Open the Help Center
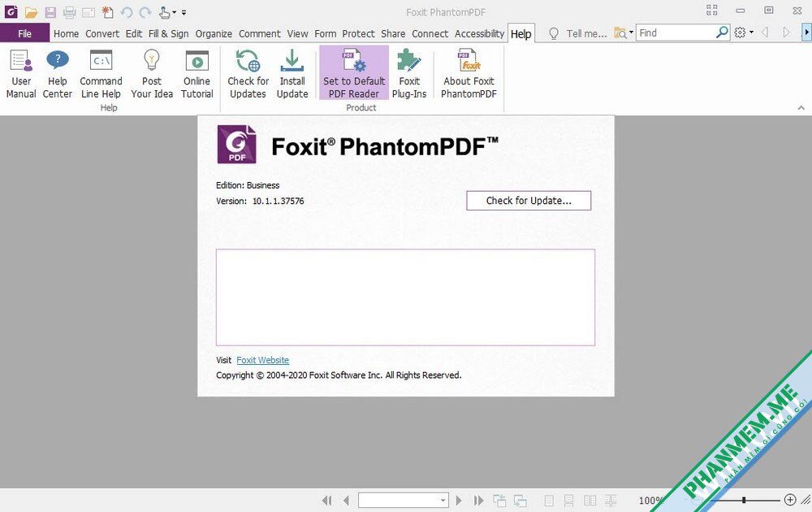The width and height of the screenshot is (812, 512). point(58,74)
